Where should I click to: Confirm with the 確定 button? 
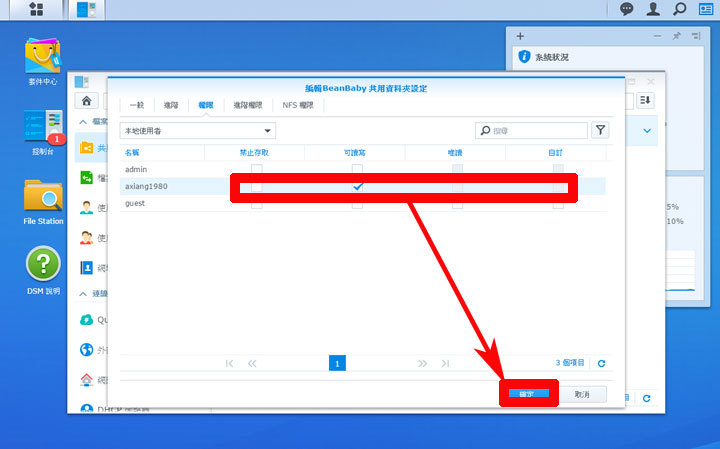pos(529,394)
